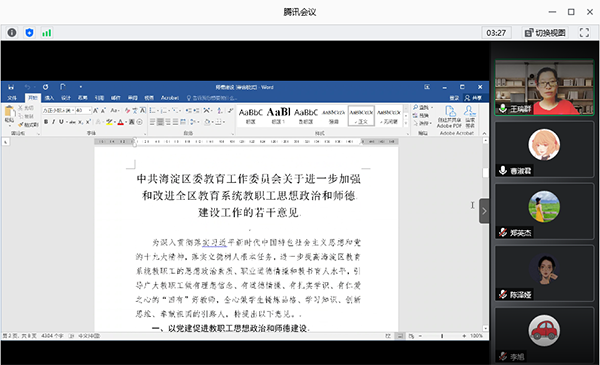
Task: Open the borders dropdown
Action: pos(219,122)
